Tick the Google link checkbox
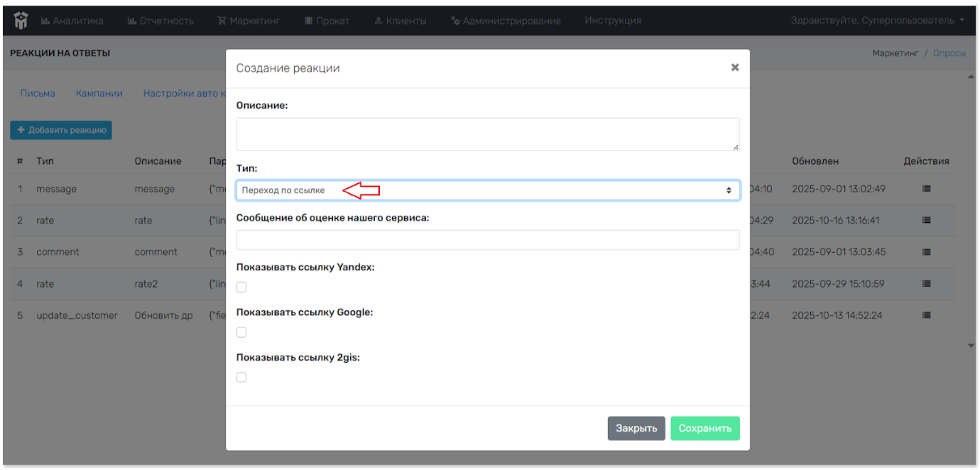Screen dimensions: 980x470 241,332
